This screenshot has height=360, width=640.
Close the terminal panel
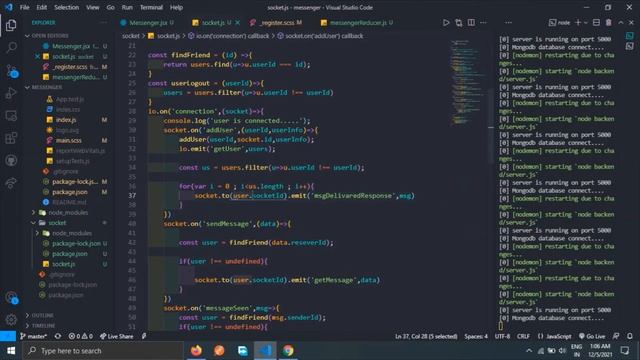tap(631, 23)
